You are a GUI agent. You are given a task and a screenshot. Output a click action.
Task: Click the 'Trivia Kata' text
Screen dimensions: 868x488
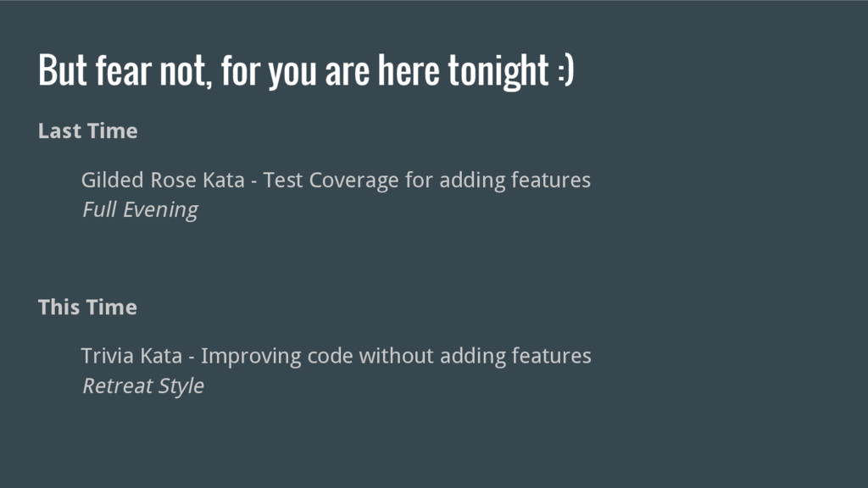click(x=131, y=356)
